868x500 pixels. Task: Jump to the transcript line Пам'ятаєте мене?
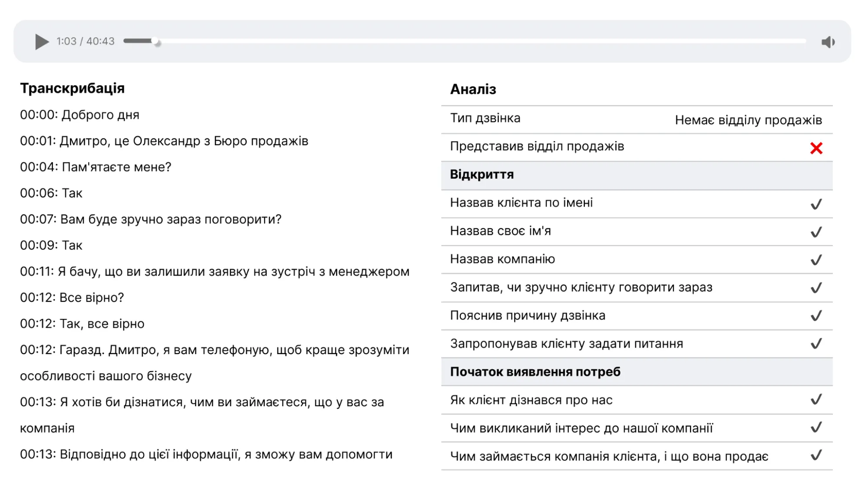pyautogui.click(x=96, y=167)
